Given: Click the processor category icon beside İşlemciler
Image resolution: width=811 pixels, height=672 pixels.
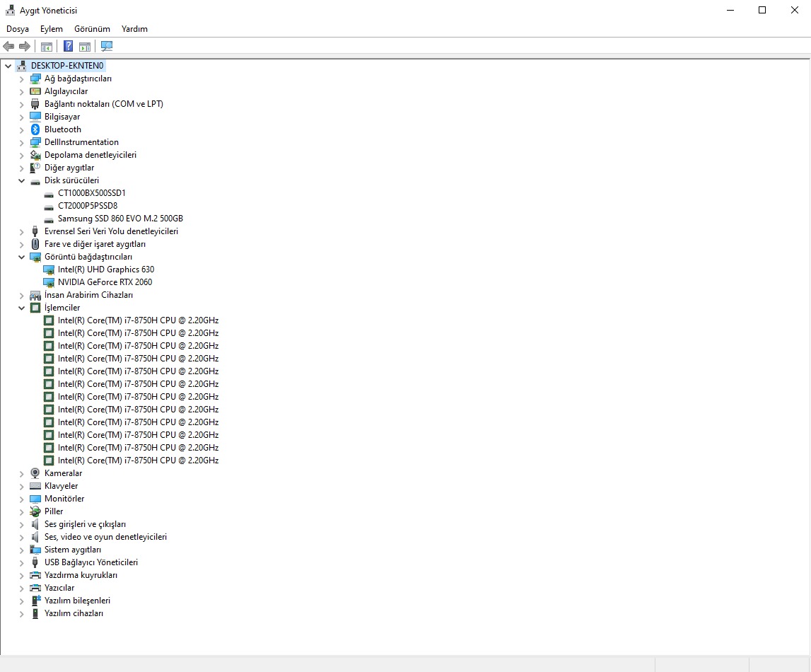Looking at the screenshot, I should (x=35, y=308).
